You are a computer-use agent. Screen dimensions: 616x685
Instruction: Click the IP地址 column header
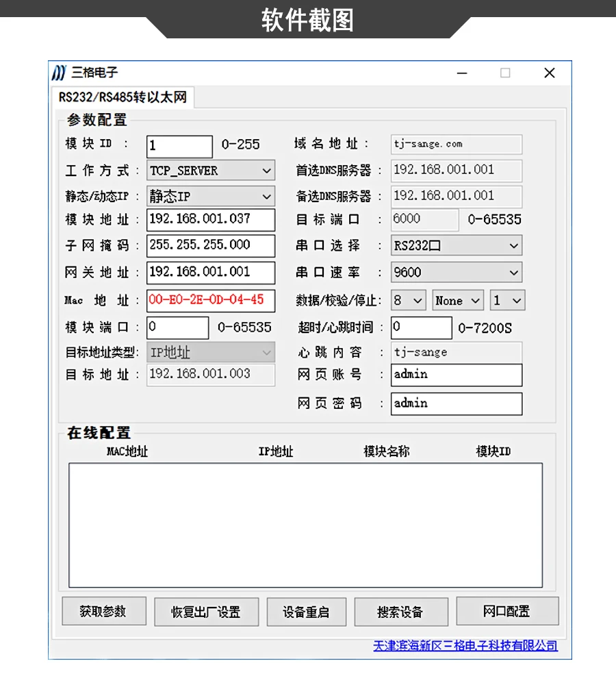pos(276,451)
